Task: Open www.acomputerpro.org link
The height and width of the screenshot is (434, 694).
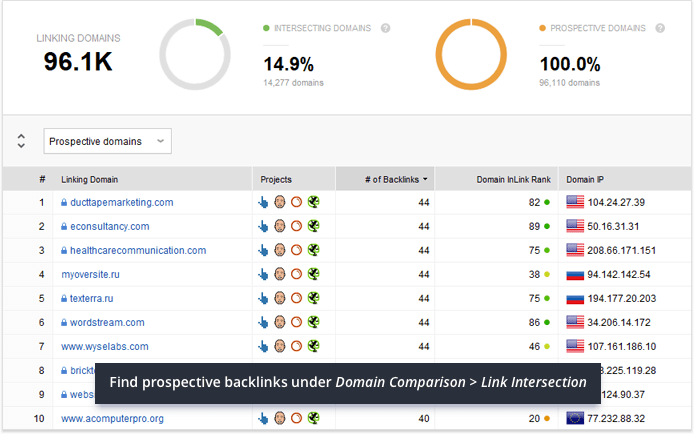Action: click(112, 419)
